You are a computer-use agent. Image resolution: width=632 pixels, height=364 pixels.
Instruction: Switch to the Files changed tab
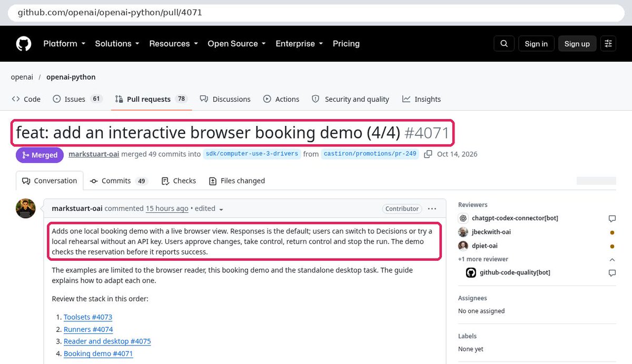click(237, 181)
